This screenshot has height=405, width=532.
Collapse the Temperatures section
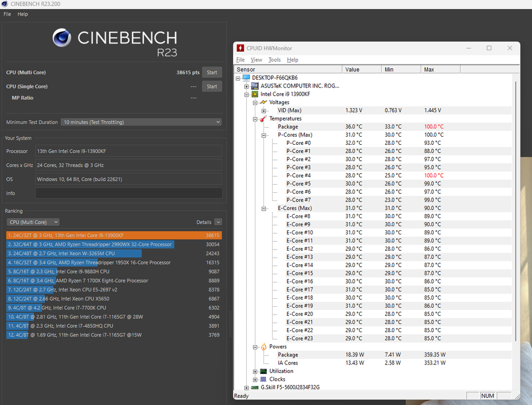pyautogui.click(x=255, y=119)
